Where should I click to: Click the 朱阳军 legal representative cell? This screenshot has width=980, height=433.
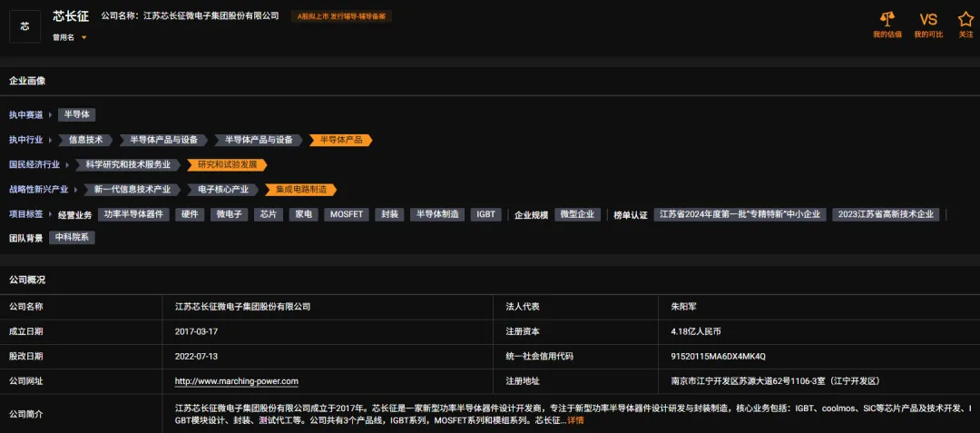[x=683, y=307]
